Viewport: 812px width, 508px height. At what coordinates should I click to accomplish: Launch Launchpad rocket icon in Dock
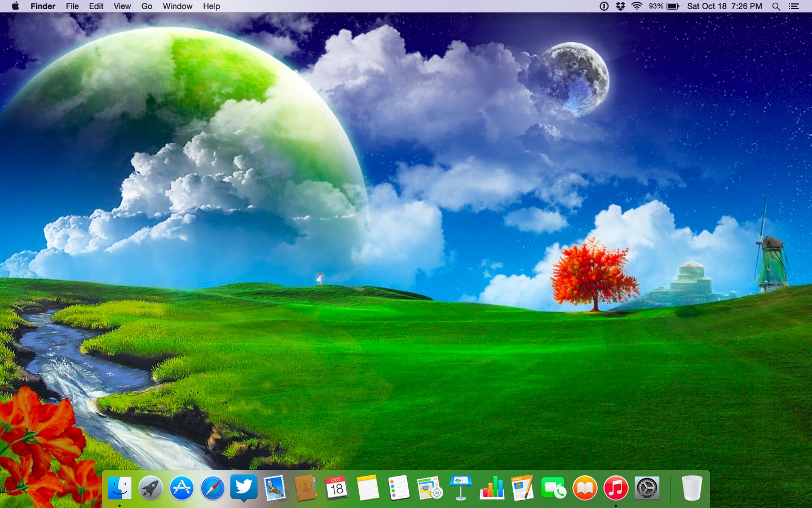151,488
